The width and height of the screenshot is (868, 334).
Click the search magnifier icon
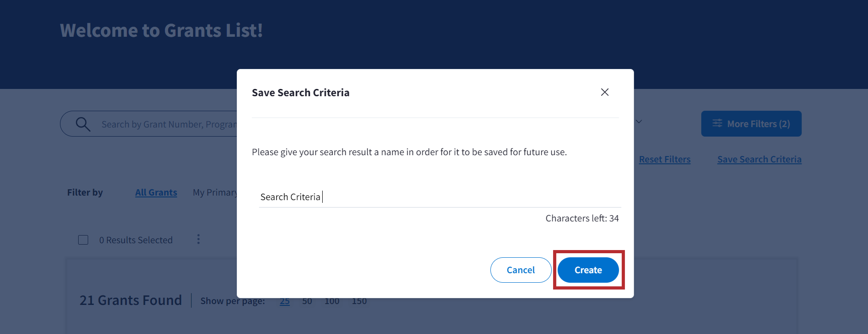pyautogui.click(x=83, y=124)
